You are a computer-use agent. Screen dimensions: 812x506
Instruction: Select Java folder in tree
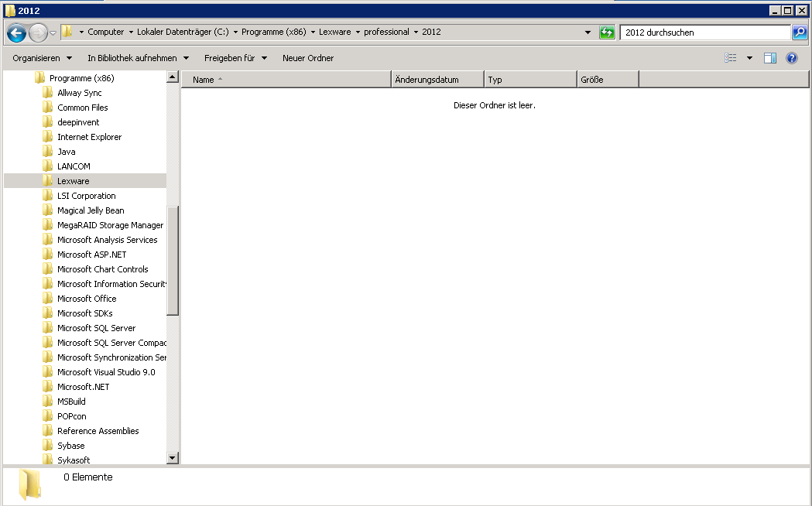click(x=67, y=152)
